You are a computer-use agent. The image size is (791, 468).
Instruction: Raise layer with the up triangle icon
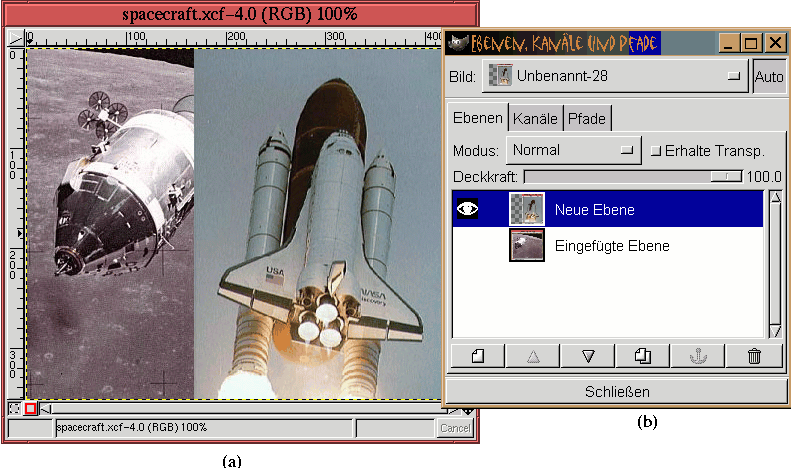pyautogui.click(x=533, y=356)
